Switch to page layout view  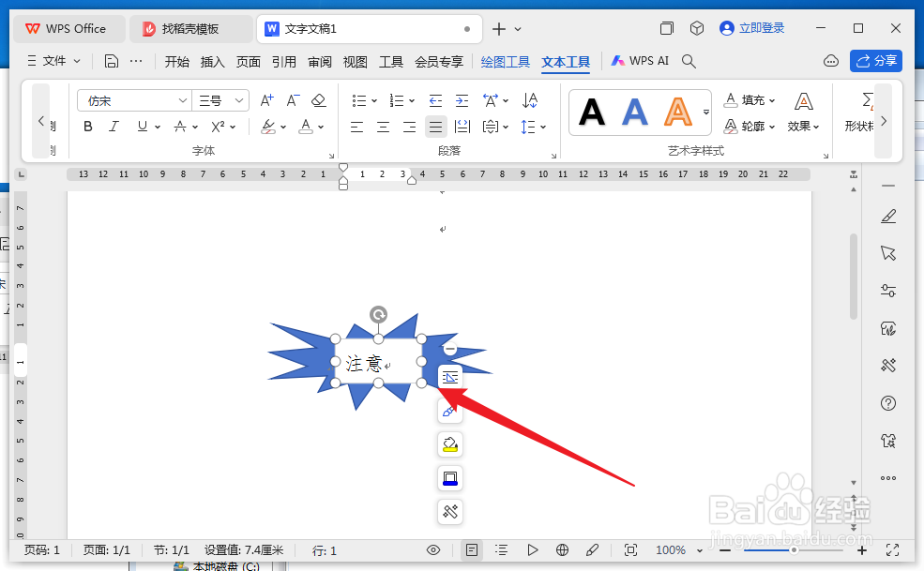tap(472, 549)
